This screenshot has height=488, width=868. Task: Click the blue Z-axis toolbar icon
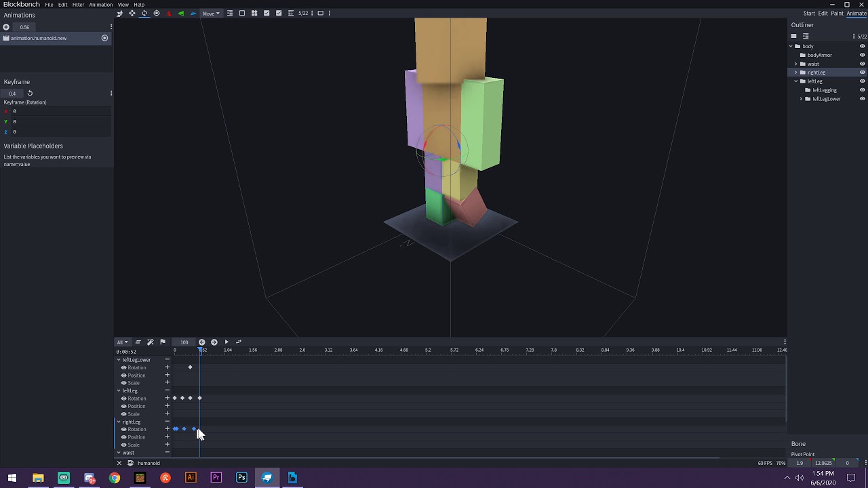[x=193, y=13]
